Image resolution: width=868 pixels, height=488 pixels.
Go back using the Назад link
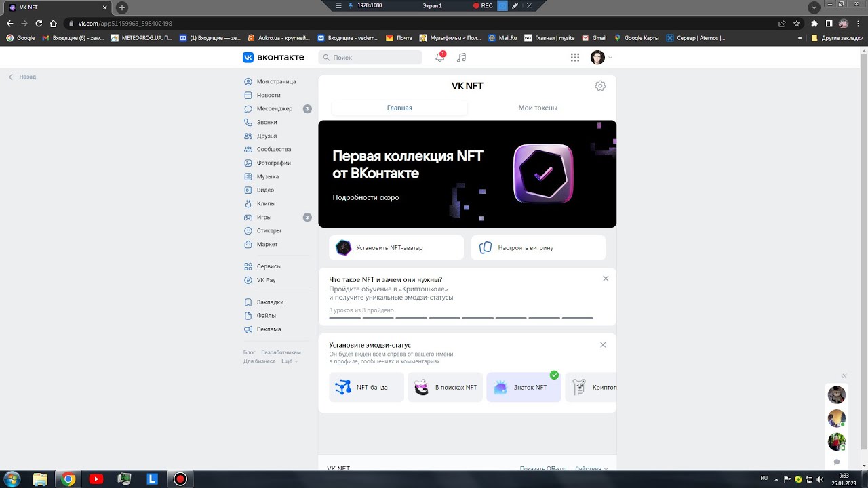click(x=22, y=77)
